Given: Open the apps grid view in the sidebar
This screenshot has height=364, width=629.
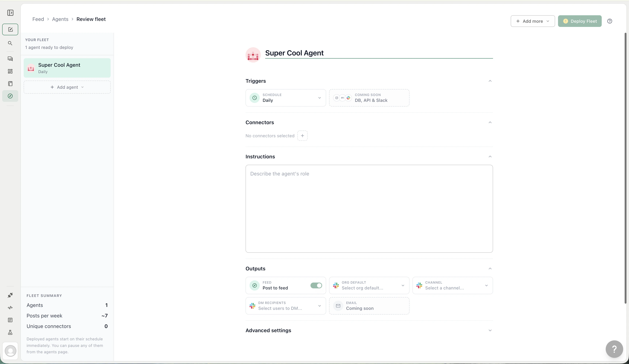Looking at the screenshot, I should (x=10, y=71).
